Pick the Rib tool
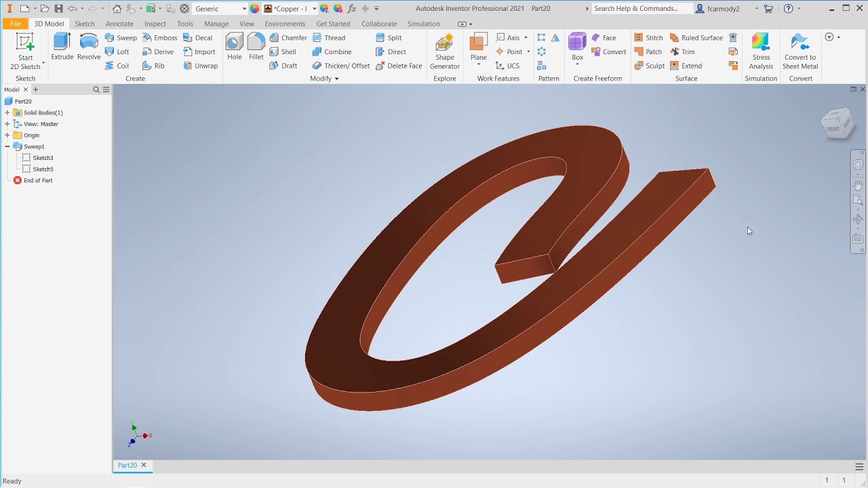This screenshot has height=488, width=868. [153, 66]
